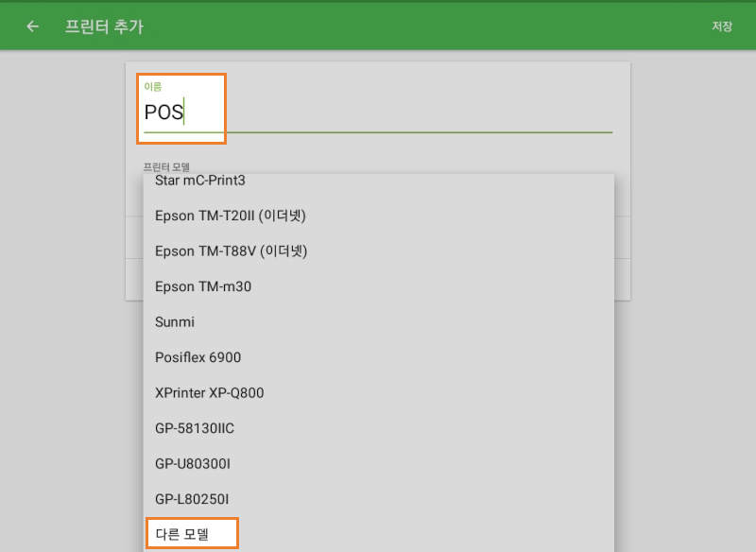Choose GP-L80250I from the list
Screen dimensions: 756x552
click(x=379, y=499)
